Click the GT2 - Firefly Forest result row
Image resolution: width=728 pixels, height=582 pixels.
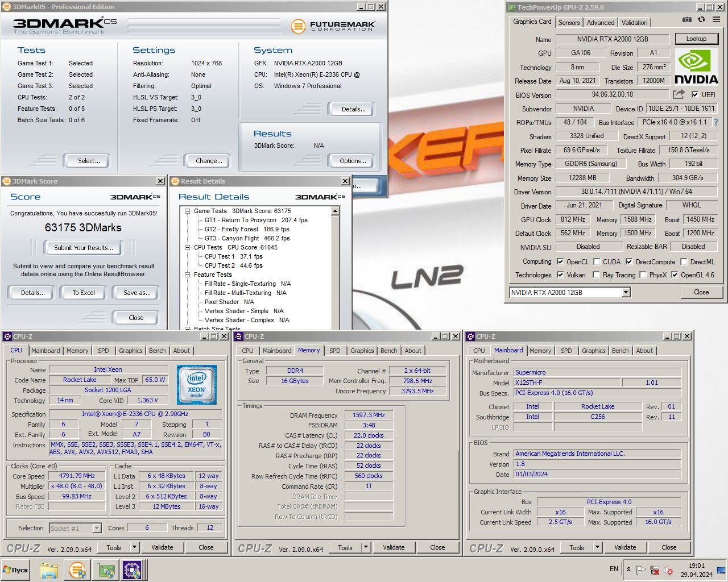click(247, 229)
